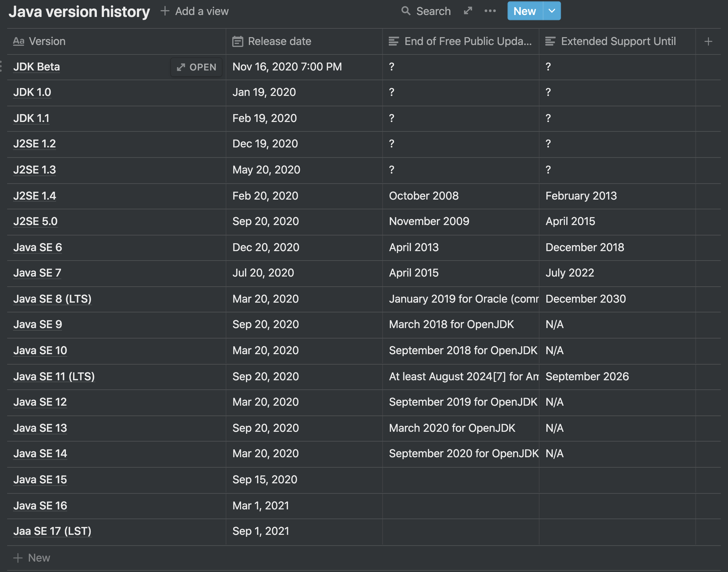
Task: Open the three-dot options menu
Action: (x=490, y=11)
